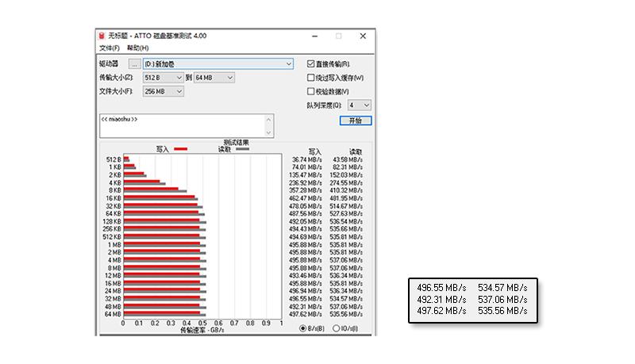The width and height of the screenshot is (635, 364).
Task: Click the red 写入 legend swatch
Action: [181, 149]
